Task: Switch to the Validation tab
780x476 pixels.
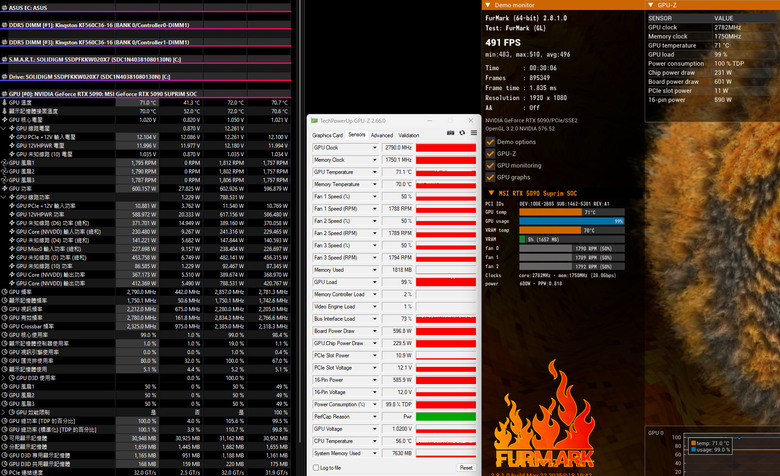Action: [409, 135]
